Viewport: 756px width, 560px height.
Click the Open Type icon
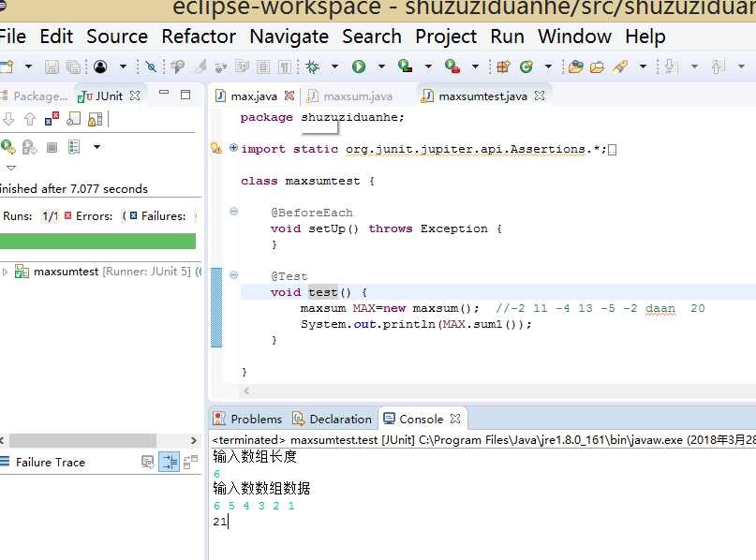[575, 66]
